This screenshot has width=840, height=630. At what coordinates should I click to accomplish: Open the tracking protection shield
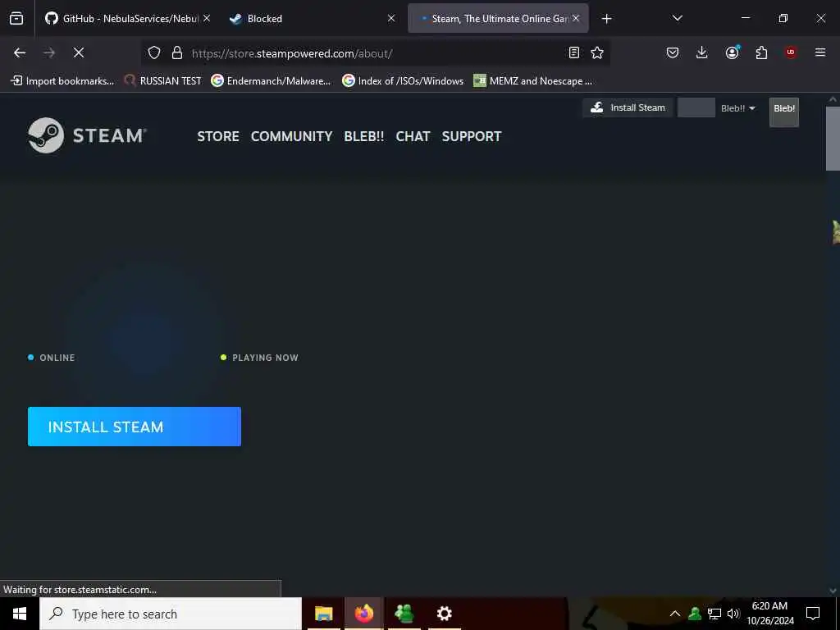click(x=154, y=52)
